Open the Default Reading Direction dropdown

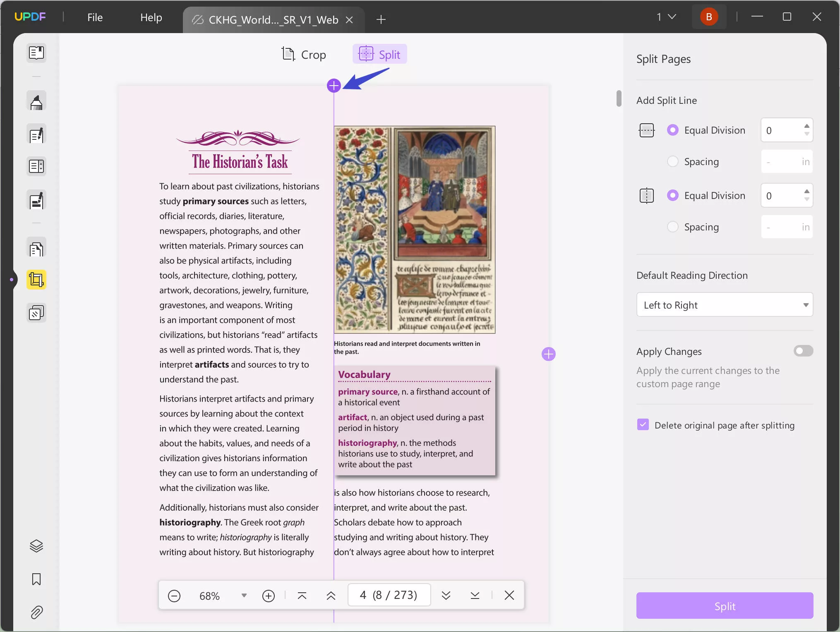(x=725, y=305)
